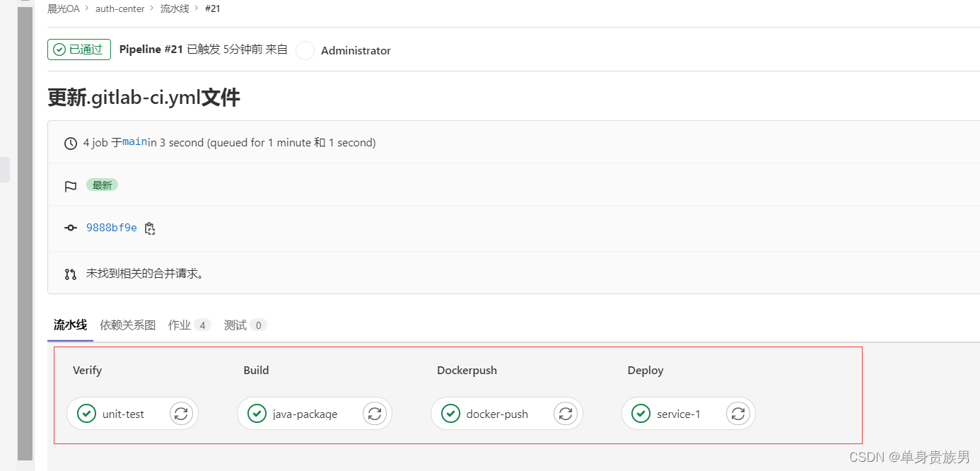Retry the service-1 job

[737, 414]
